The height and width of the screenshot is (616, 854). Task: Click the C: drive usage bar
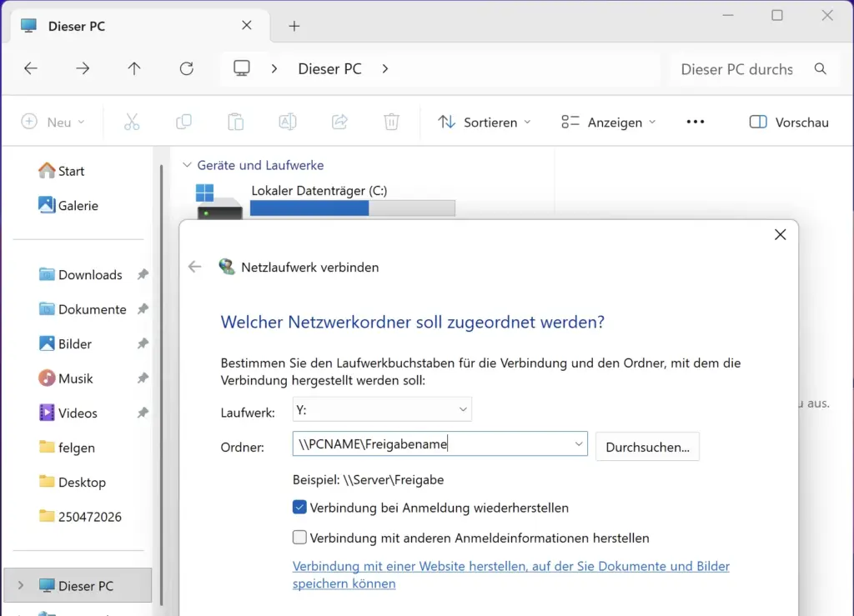353,208
